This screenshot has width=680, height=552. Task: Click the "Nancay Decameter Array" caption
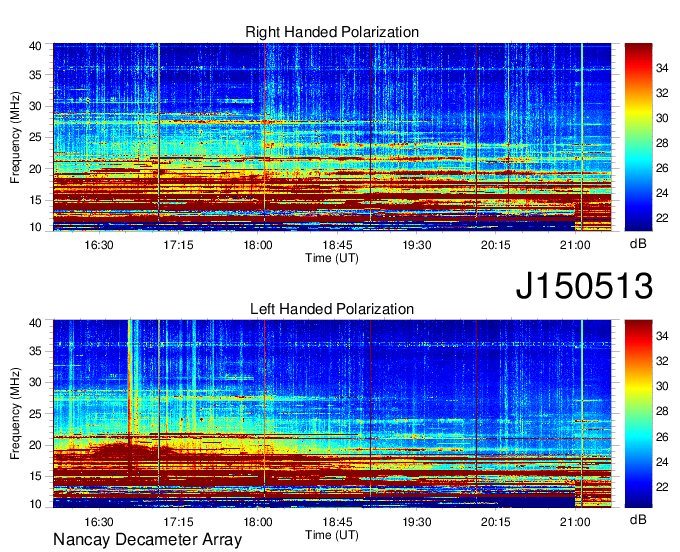pyautogui.click(x=147, y=540)
